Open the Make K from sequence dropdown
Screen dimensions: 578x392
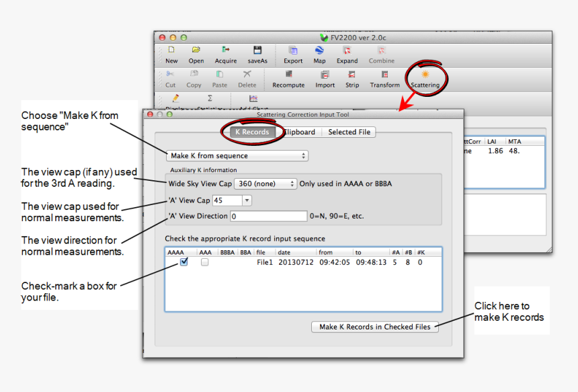(x=237, y=155)
